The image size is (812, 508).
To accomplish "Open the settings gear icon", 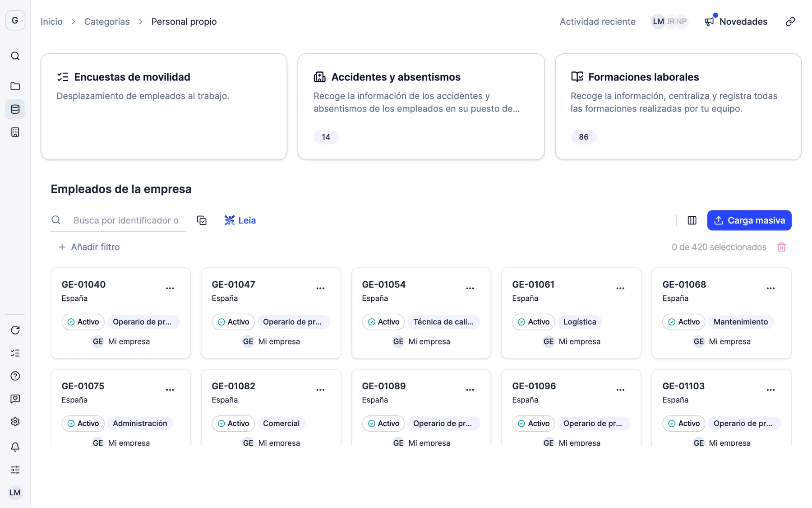I will click(x=15, y=422).
